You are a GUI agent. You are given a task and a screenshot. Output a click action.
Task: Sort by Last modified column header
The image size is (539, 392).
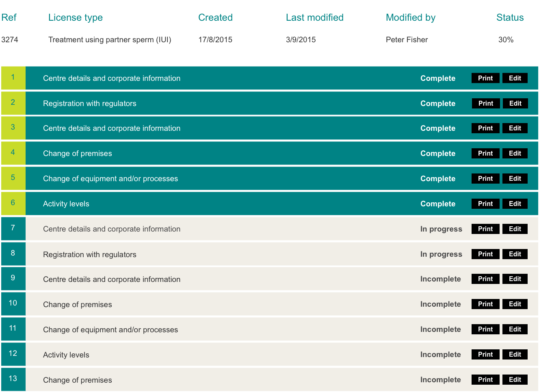314,17
